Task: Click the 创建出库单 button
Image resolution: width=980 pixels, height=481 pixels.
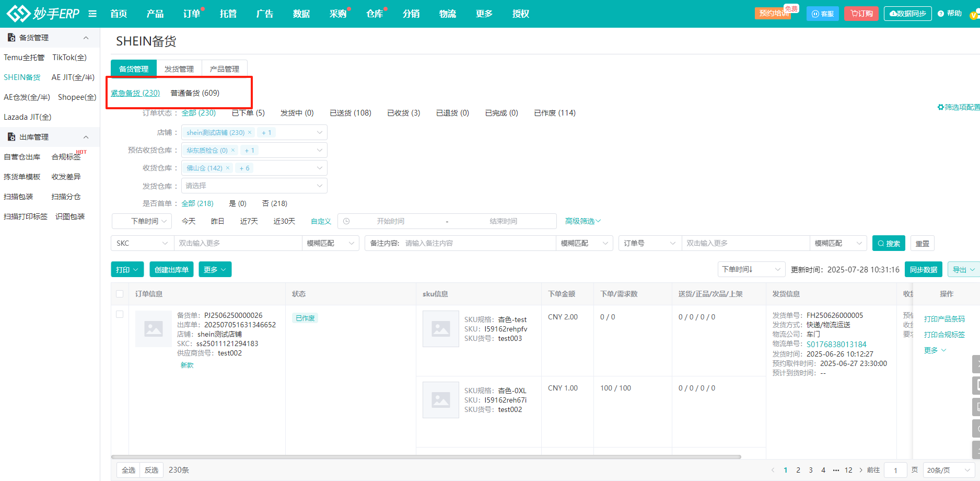Action: point(171,269)
